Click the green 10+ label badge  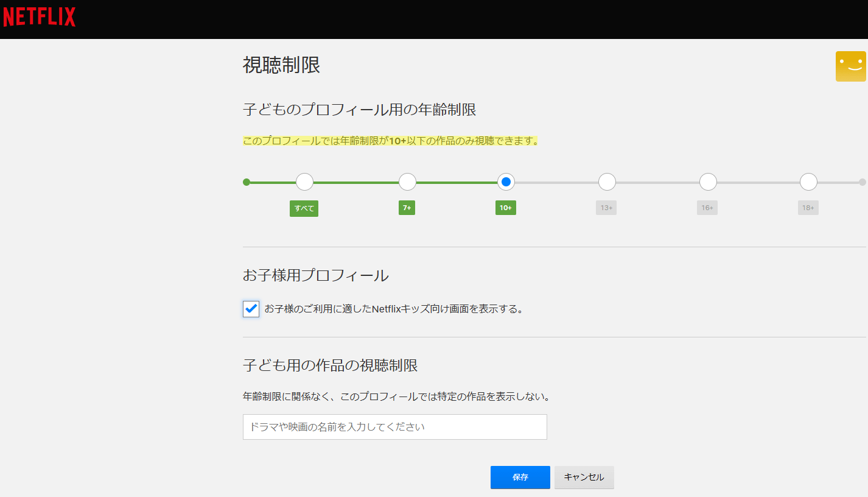click(506, 208)
